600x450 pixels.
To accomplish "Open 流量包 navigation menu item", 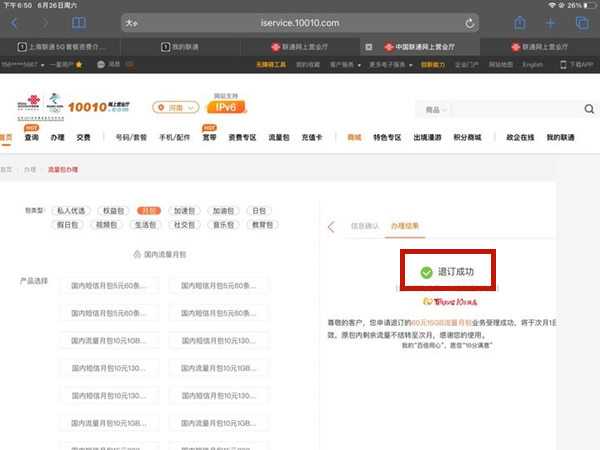I will coord(281,138).
